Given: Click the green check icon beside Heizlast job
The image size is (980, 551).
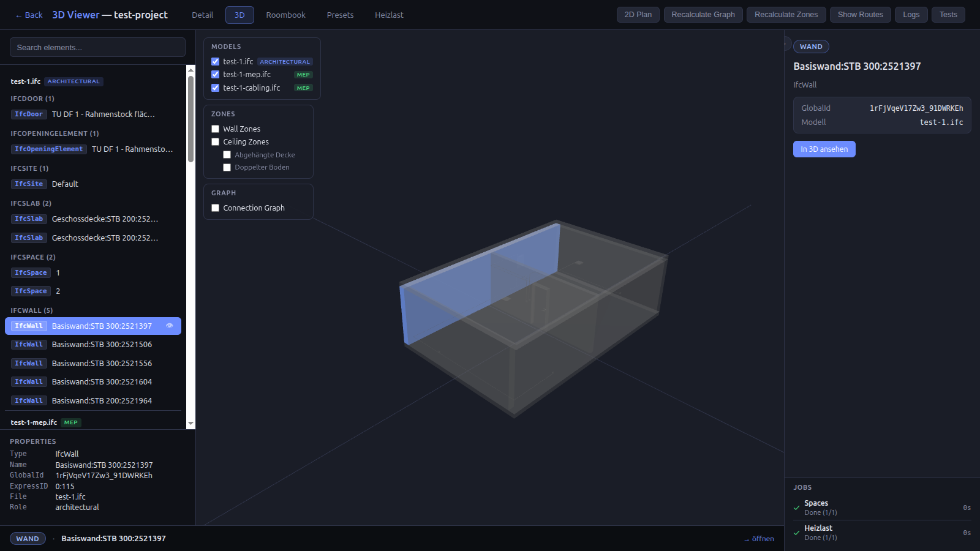Looking at the screenshot, I should tap(797, 533).
